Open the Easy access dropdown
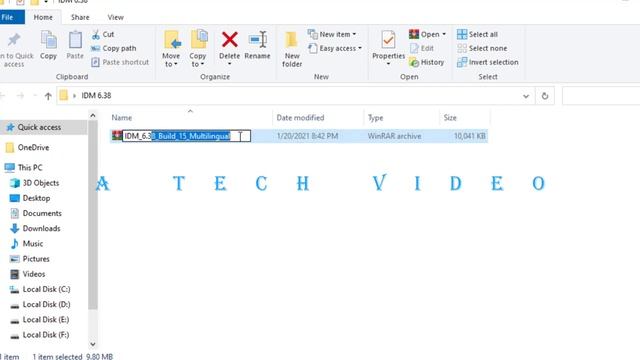Screen dimensions: 640x360 click(x=335, y=48)
